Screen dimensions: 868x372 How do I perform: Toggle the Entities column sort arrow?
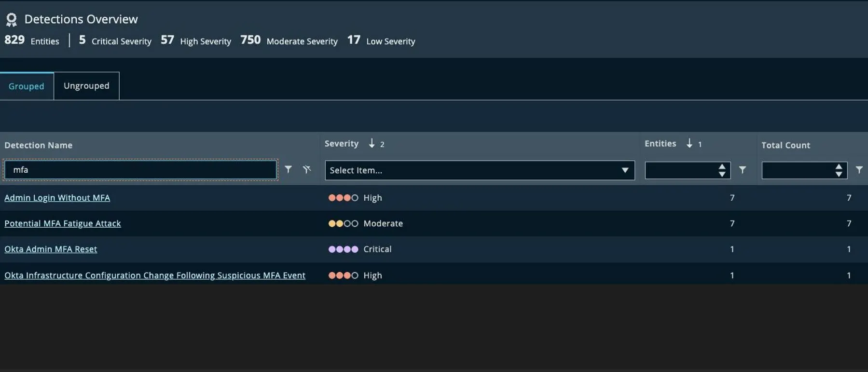689,143
